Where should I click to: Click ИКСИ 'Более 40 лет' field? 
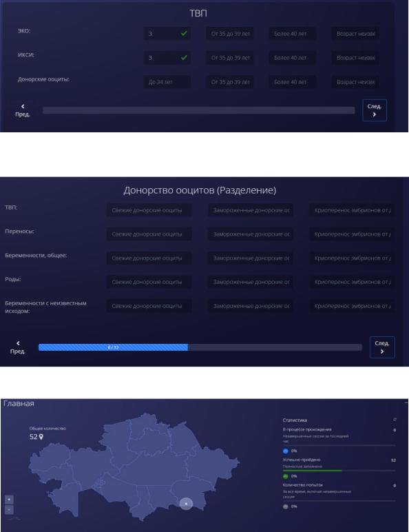click(293, 58)
